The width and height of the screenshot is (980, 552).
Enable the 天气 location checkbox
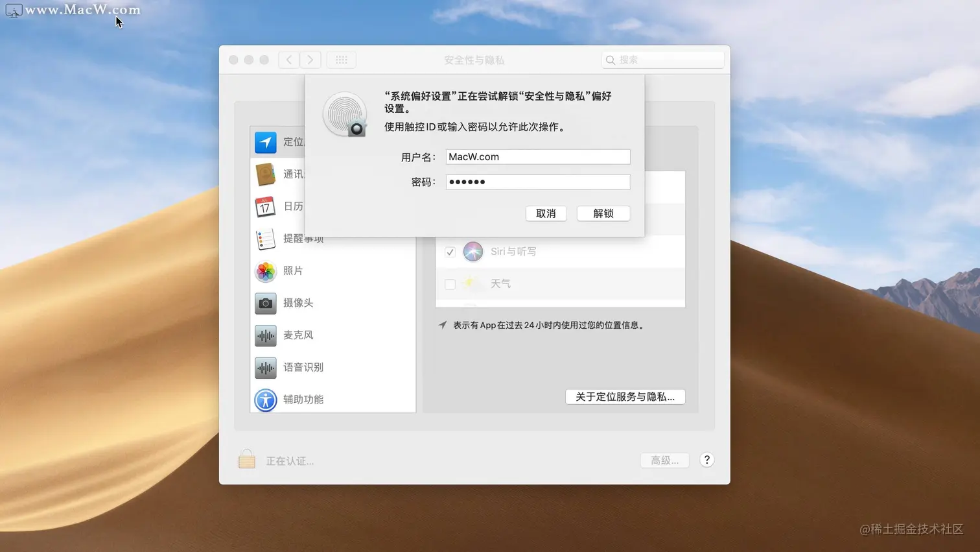(x=450, y=284)
